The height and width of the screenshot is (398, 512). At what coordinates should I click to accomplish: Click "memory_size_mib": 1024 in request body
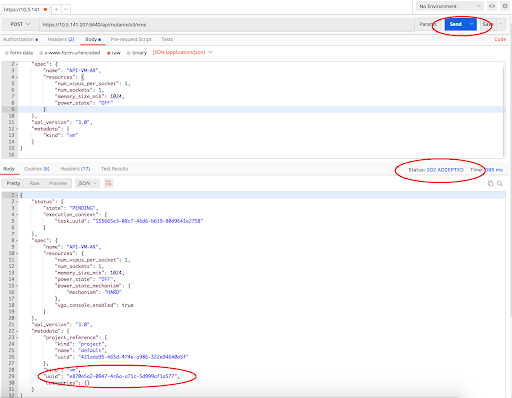click(x=90, y=97)
